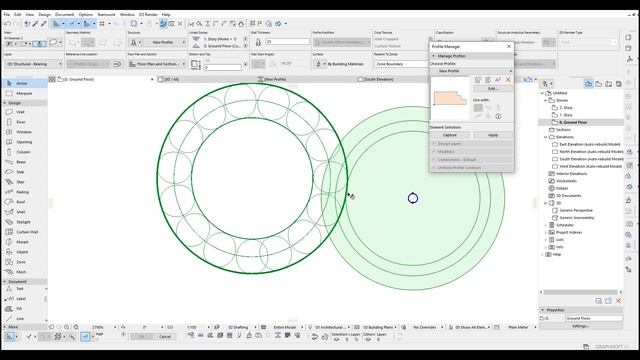Click the info icon in Profile Manager
This screenshot has width=640, height=360.
point(498,116)
